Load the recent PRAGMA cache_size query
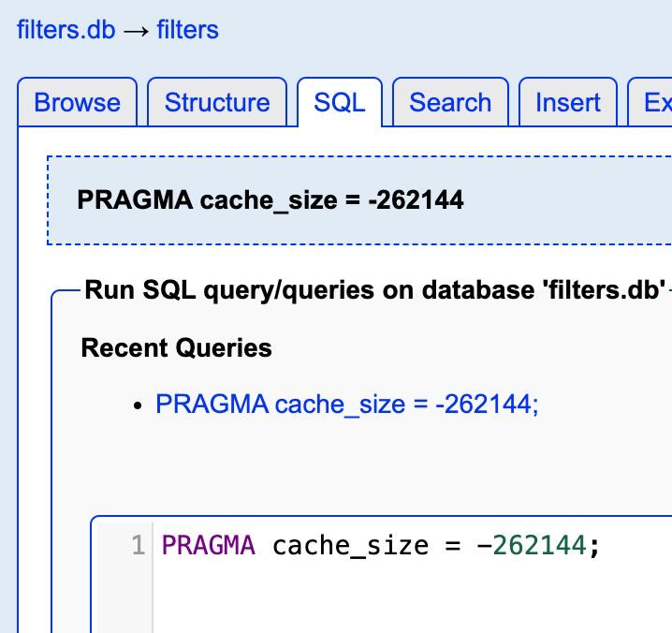 tap(347, 405)
